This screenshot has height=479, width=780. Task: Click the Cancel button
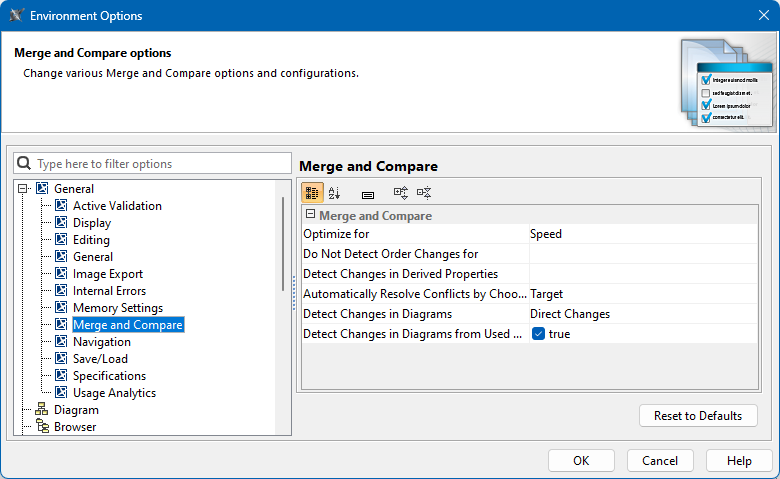click(x=660, y=461)
